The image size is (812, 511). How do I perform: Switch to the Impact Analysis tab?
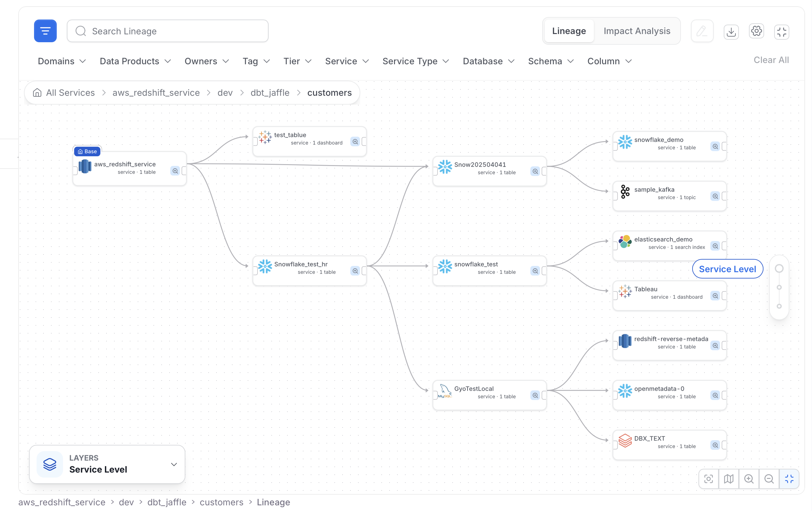pyautogui.click(x=637, y=31)
